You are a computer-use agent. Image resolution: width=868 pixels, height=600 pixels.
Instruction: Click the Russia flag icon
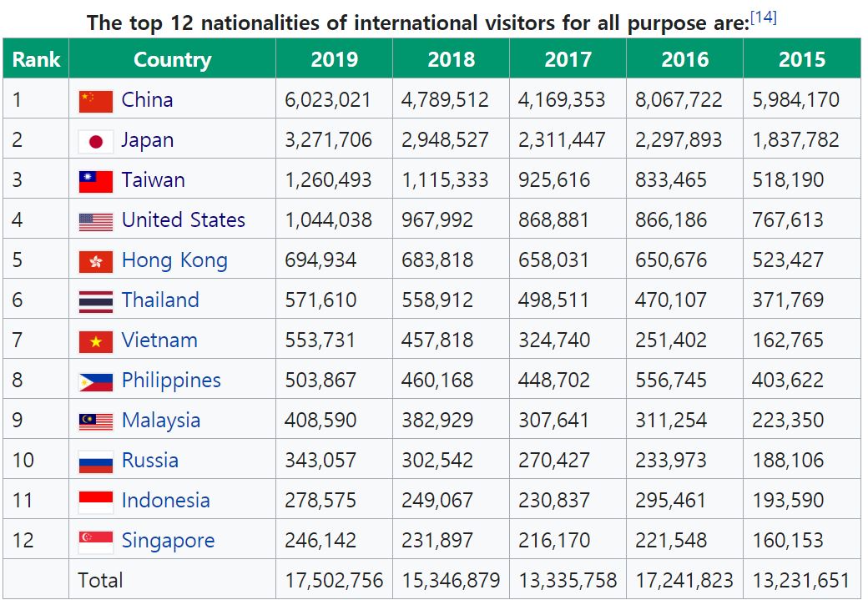coord(95,461)
